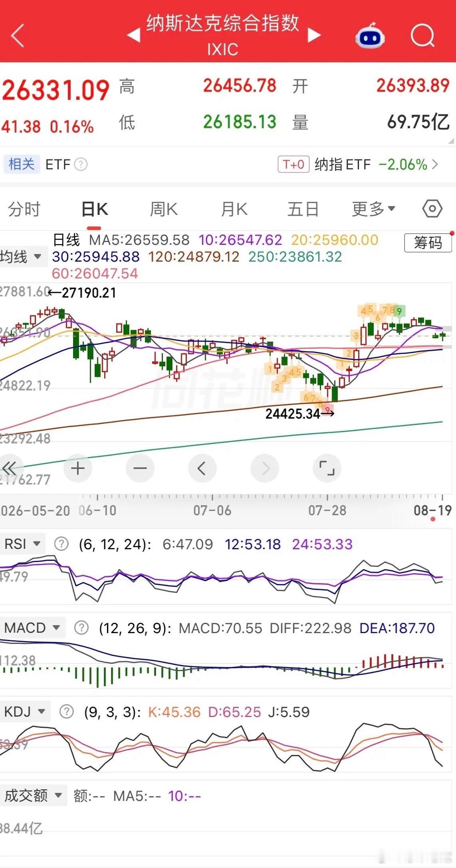
Task: Tap the back arrow in the header
Action: click(x=18, y=35)
